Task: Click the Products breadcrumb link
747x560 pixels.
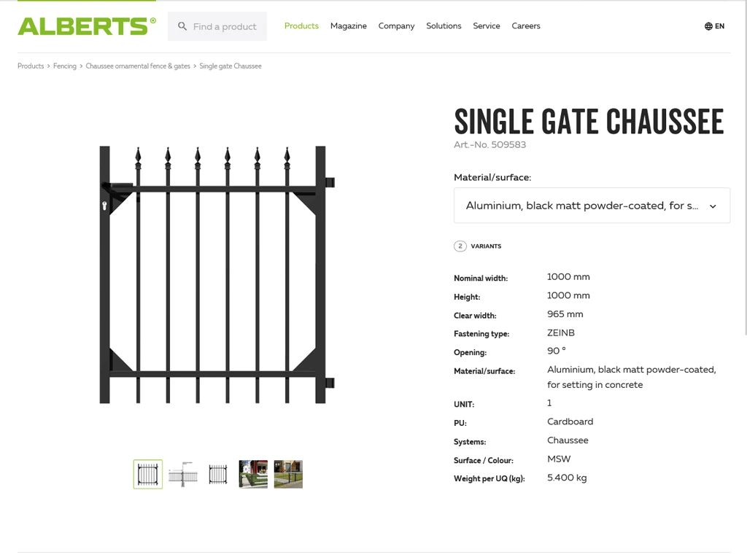Action: coord(30,66)
